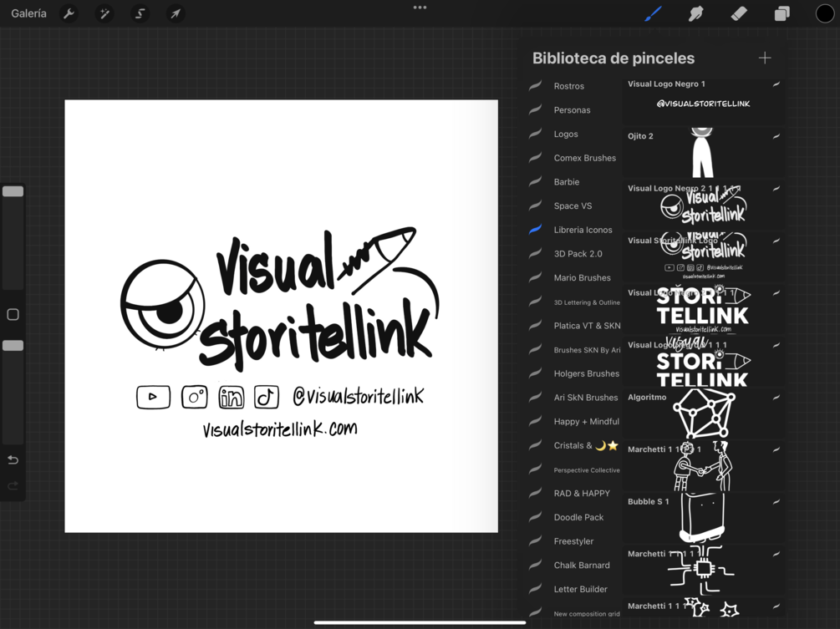Choose the Marchetti handshake brush

click(704, 466)
